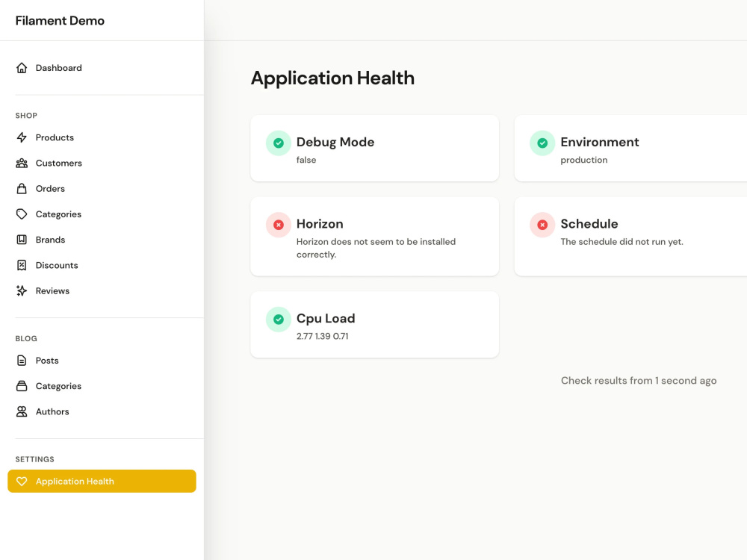Screen dimensions: 747x560
Task: Click the Discounts receipt icon
Action: [x=22, y=265]
